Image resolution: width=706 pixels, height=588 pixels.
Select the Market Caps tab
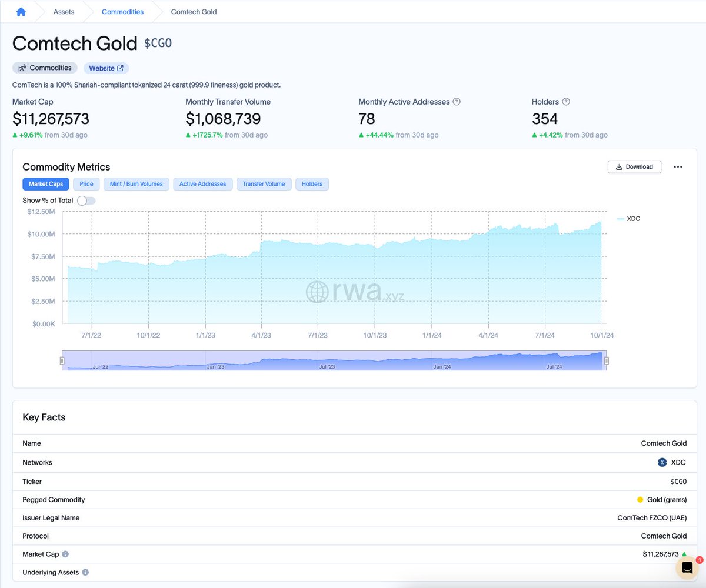click(x=46, y=184)
